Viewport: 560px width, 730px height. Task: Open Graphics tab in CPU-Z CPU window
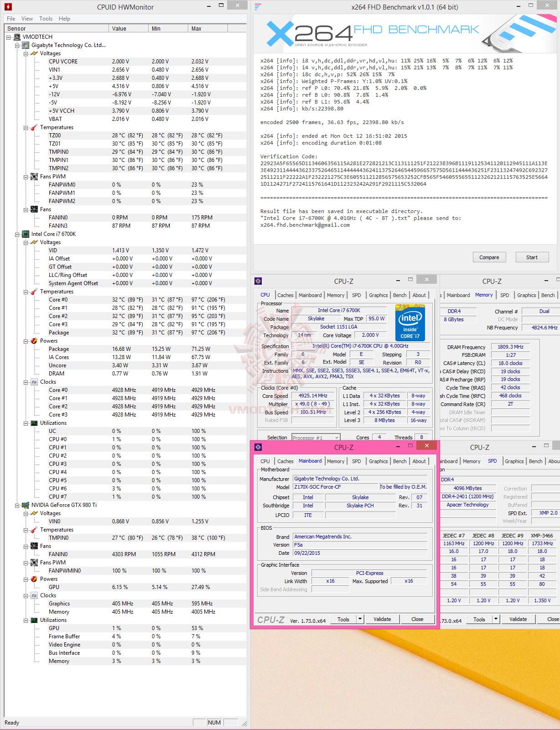pyautogui.click(x=379, y=295)
